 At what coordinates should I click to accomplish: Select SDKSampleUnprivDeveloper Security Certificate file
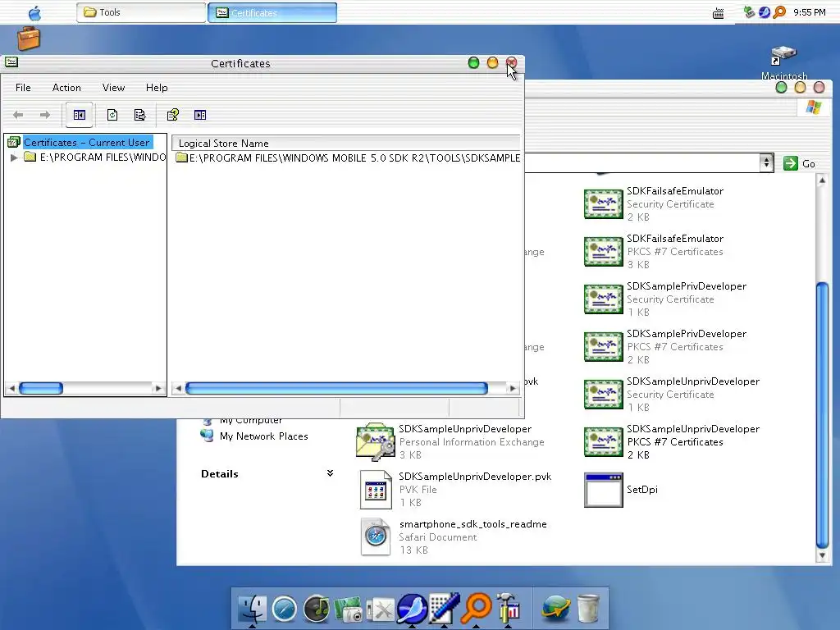[672, 395]
